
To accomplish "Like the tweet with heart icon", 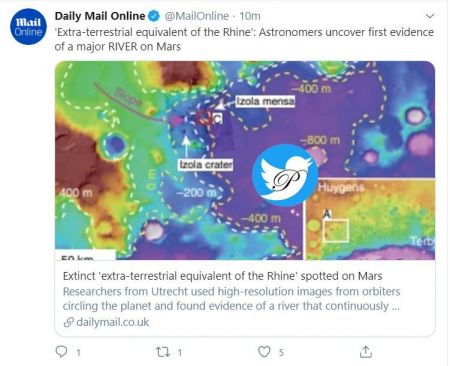I will [x=264, y=352].
